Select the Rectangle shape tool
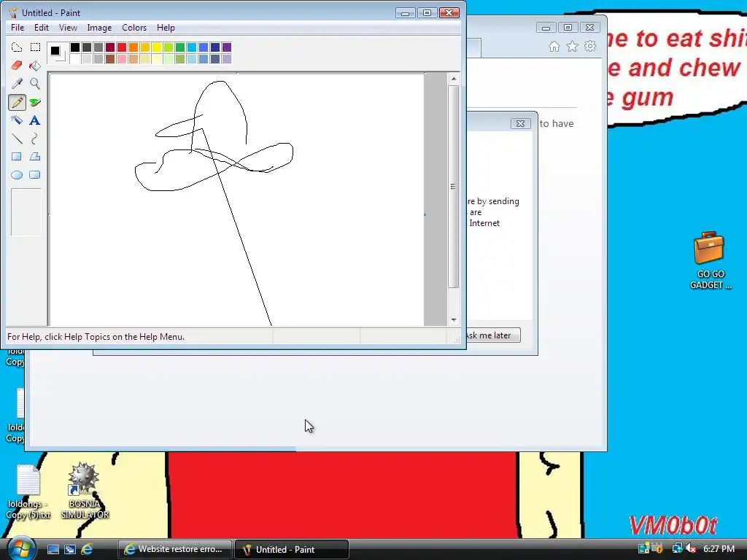This screenshot has height=560, width=747. (x=17, y=157)
